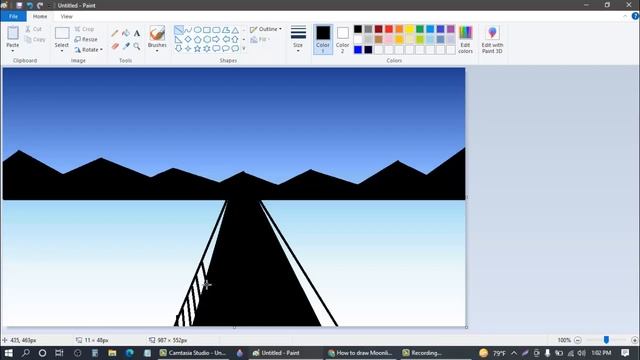Select the Right triangle shape

(x=179, y=40)
